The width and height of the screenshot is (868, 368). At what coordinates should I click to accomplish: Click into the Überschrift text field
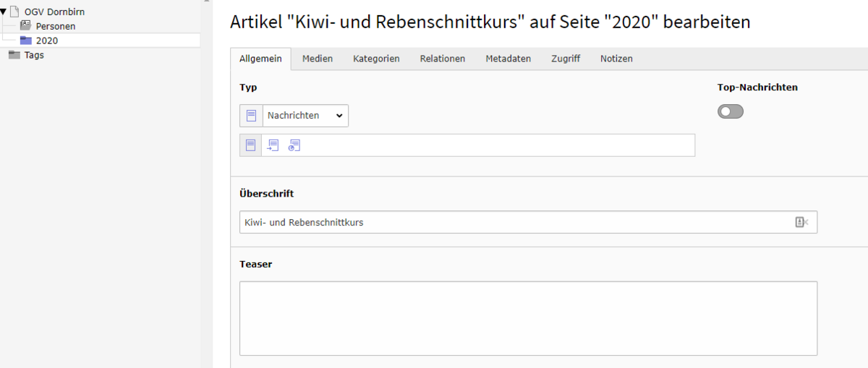point(506,223)
